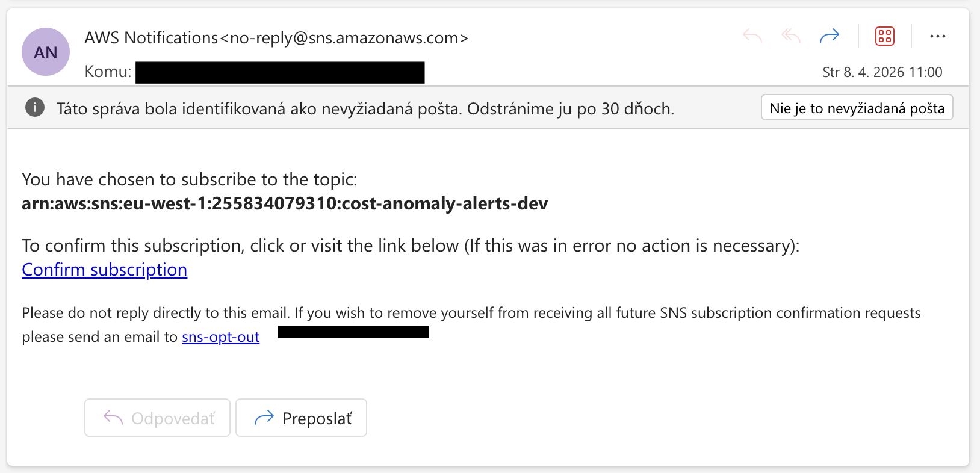
Task: Click the Komu recipient field
Action: [107, 70]
